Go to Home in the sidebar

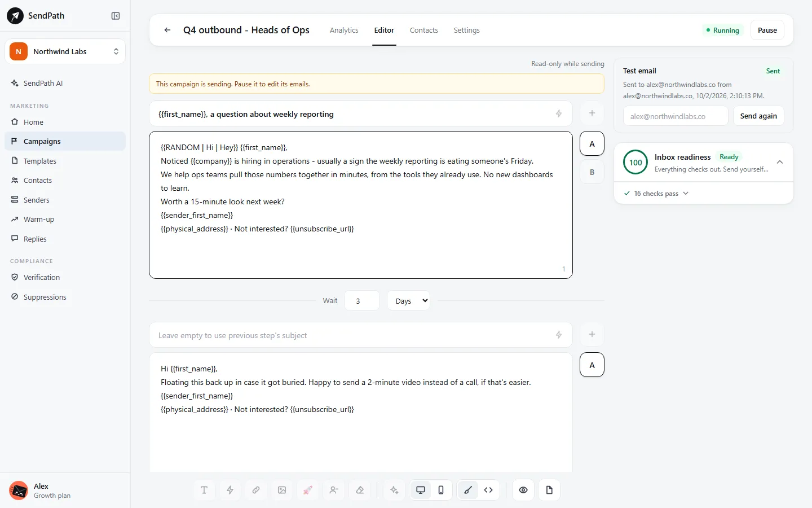pyautogui.click(x=65, y=122)
